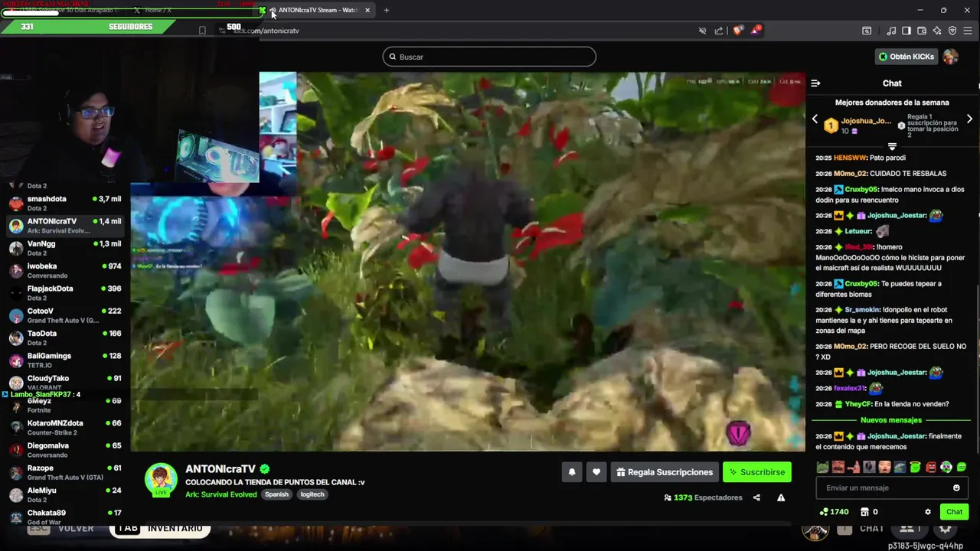
Task: Click the Jojoshua_Jo... top donor name
Action: 866,121
